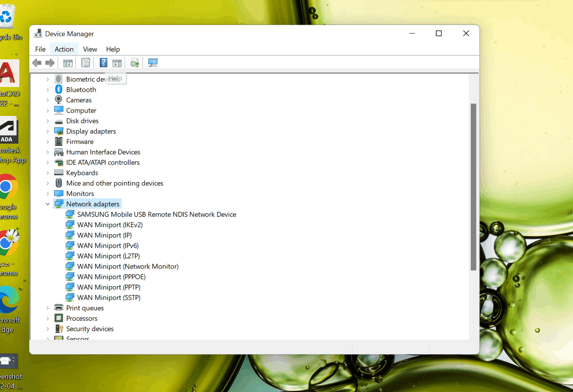Open the Properties toolbar icon

[85, 63]
